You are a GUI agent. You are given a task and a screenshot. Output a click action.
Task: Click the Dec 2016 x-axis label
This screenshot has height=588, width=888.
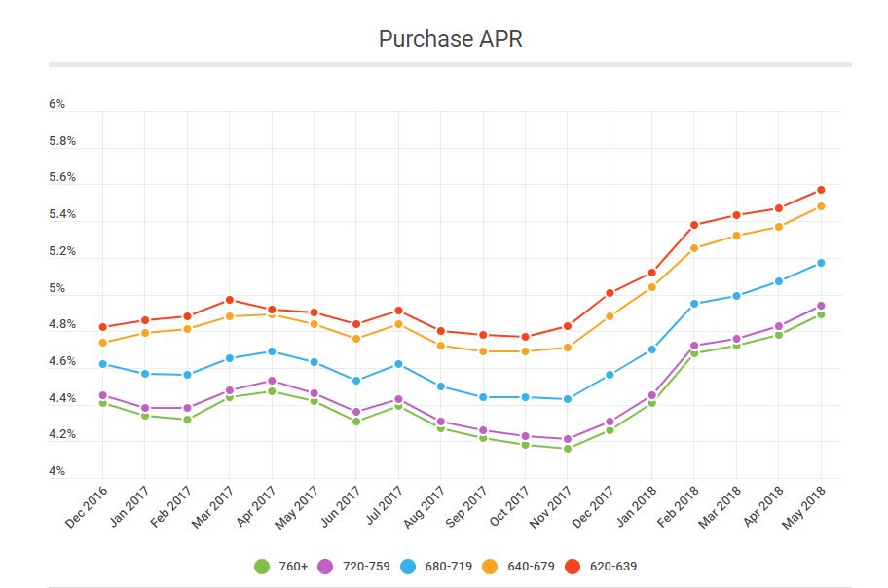[88, 506]
